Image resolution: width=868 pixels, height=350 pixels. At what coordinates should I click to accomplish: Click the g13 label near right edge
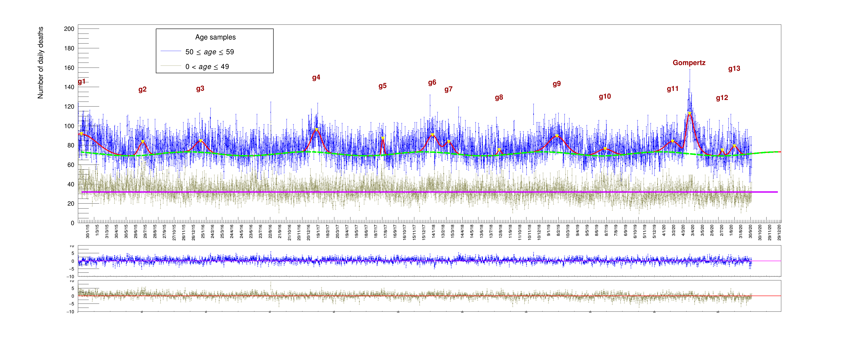point(734,68)
